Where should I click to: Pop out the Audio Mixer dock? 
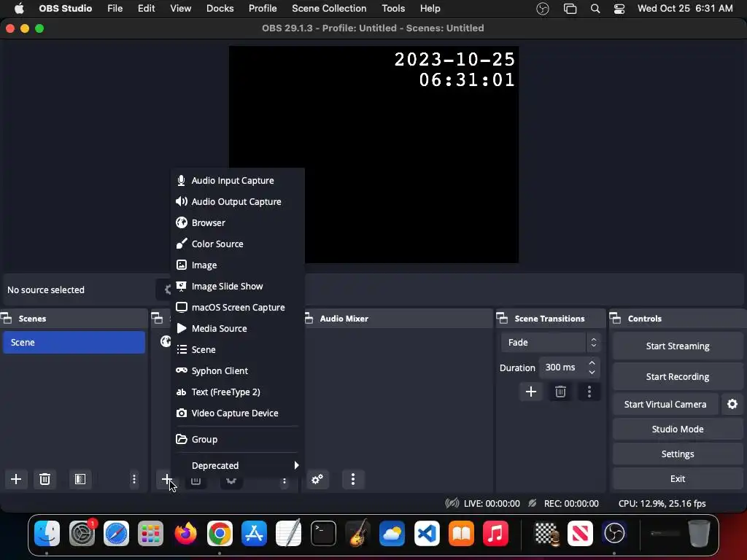309,318
